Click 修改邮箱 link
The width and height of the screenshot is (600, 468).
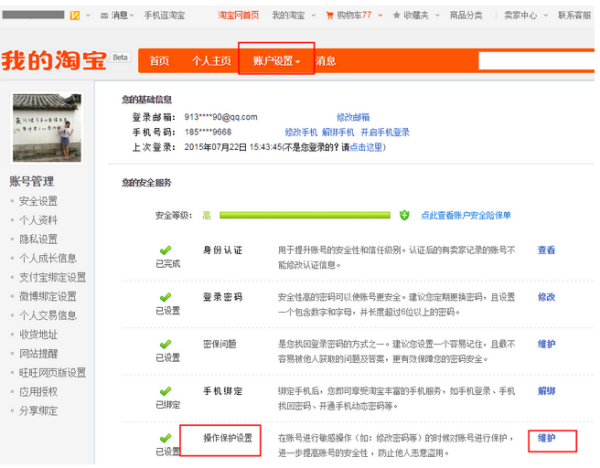[353, 117]
